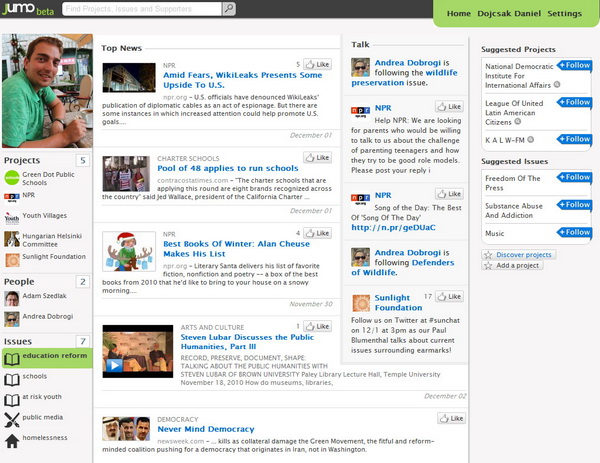
Task: Like the Song of the Day post
Action: pos(449,194)
